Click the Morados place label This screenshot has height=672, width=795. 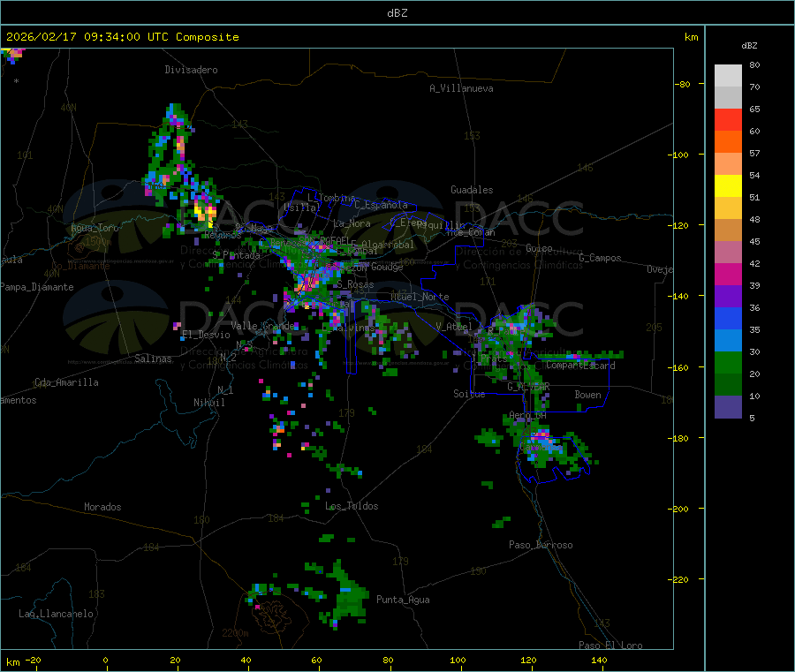[102, 507]
